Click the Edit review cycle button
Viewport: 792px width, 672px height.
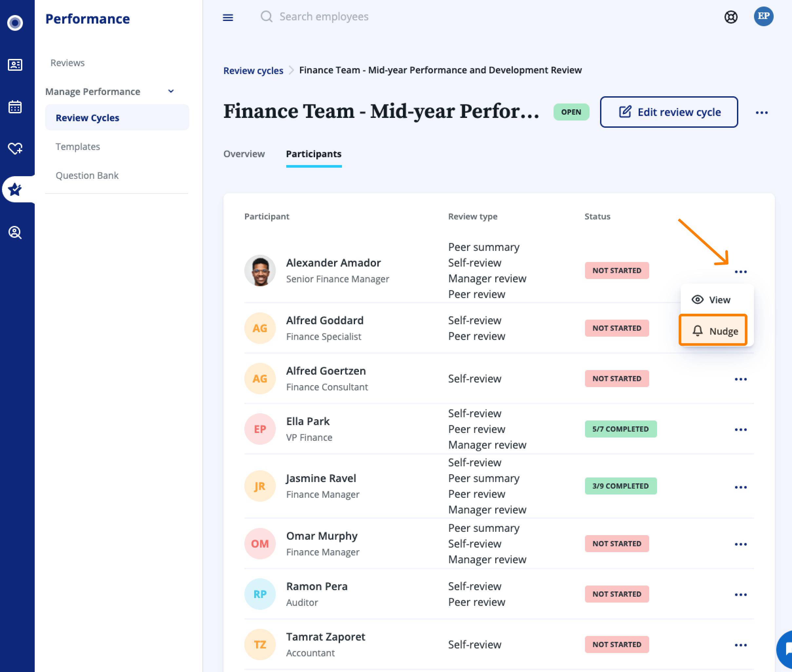(669, 112)
